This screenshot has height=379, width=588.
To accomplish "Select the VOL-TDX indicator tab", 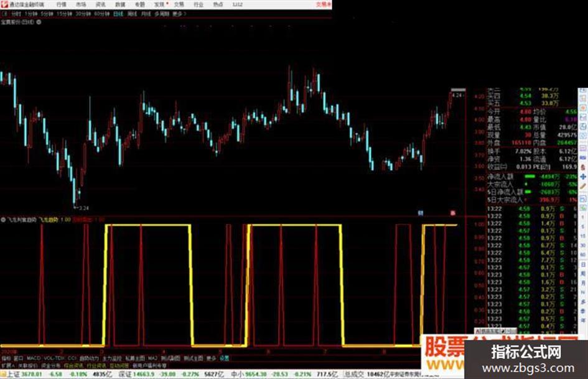I will 54,358.
